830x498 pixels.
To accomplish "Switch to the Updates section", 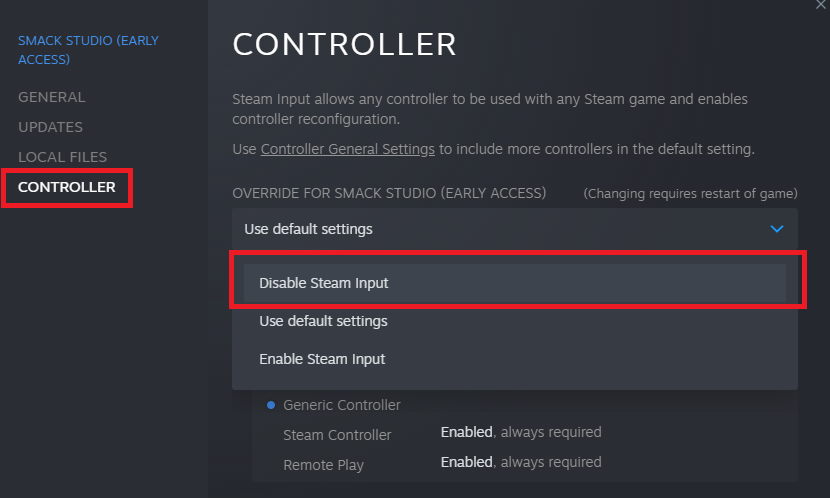I will [50, 127].
